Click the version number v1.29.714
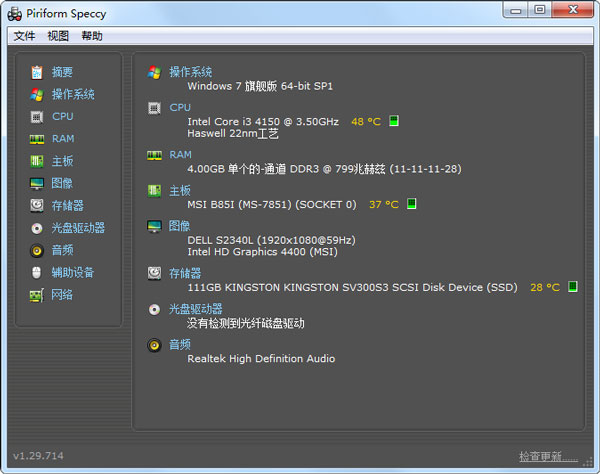600x474 pixels. point(38,456)
